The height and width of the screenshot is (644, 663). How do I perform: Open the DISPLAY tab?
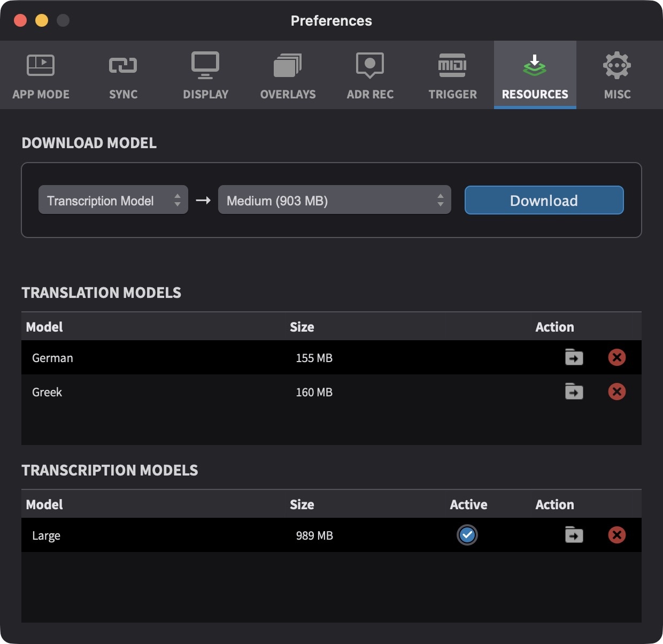[206, 75]
